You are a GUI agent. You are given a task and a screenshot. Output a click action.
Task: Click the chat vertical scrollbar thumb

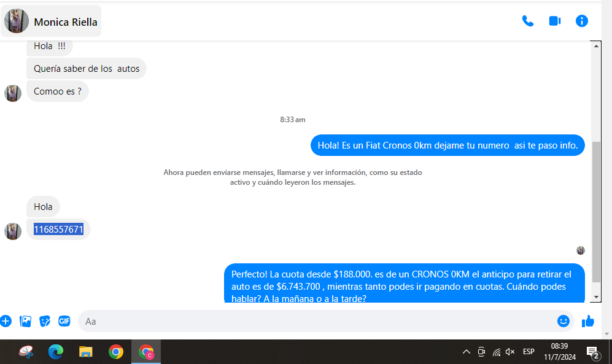pos(596,212)
